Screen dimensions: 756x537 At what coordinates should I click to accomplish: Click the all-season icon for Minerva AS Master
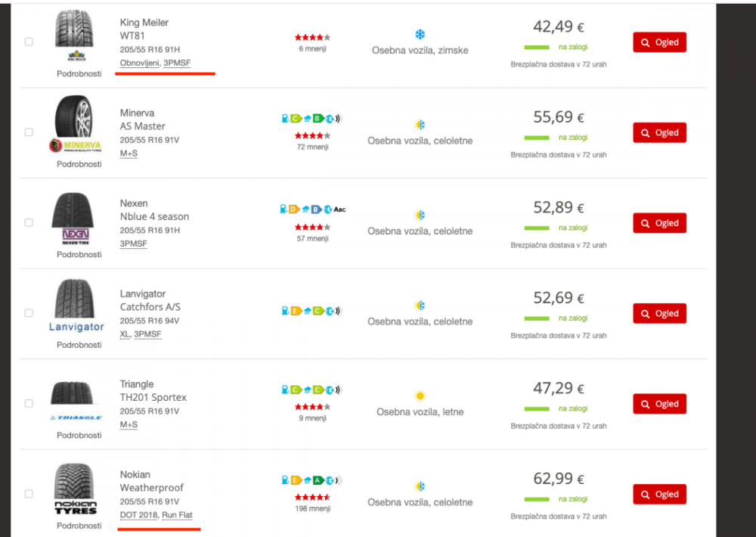pyautogui.click(x=420, y=125)
